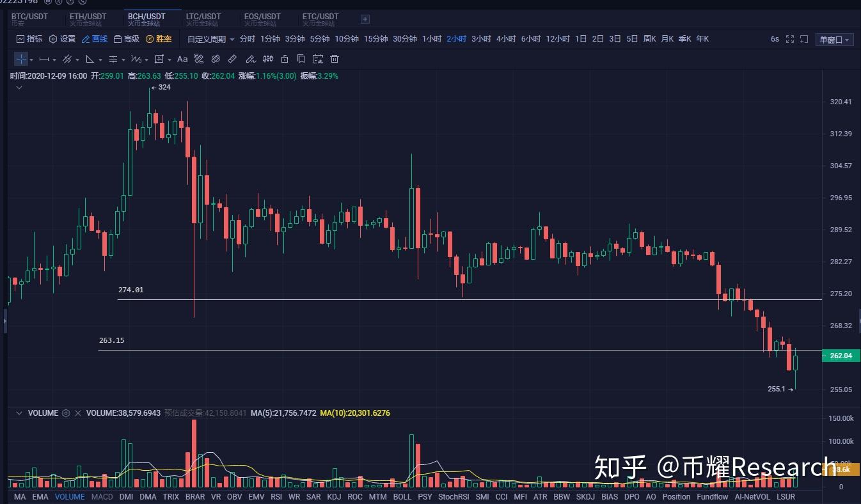Screen dimensions: 861x504
Task: Switch to the BOLL indicator
Action: coord(402,496)
